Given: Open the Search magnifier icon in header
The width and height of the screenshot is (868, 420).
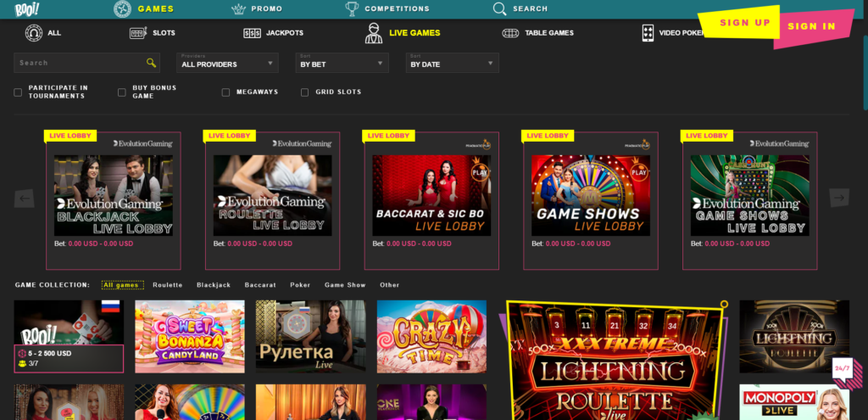Looking at the screenshot, I should 500,8.
